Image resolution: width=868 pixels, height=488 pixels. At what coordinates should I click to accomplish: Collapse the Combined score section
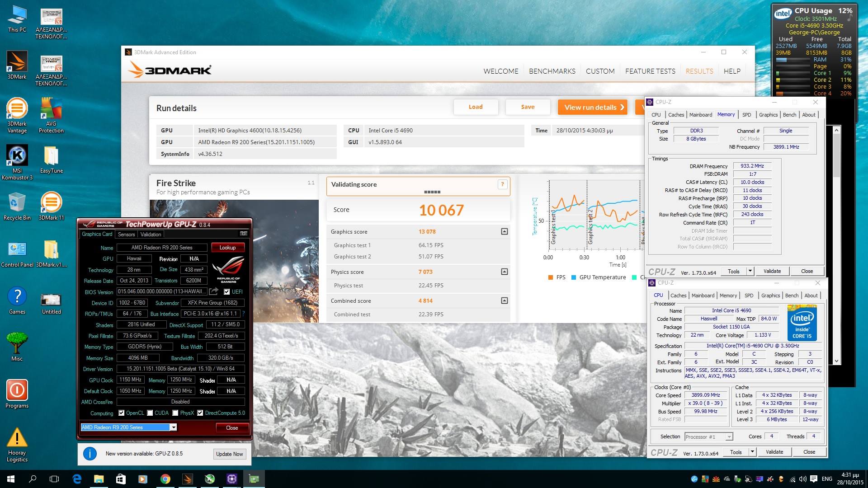504,300
